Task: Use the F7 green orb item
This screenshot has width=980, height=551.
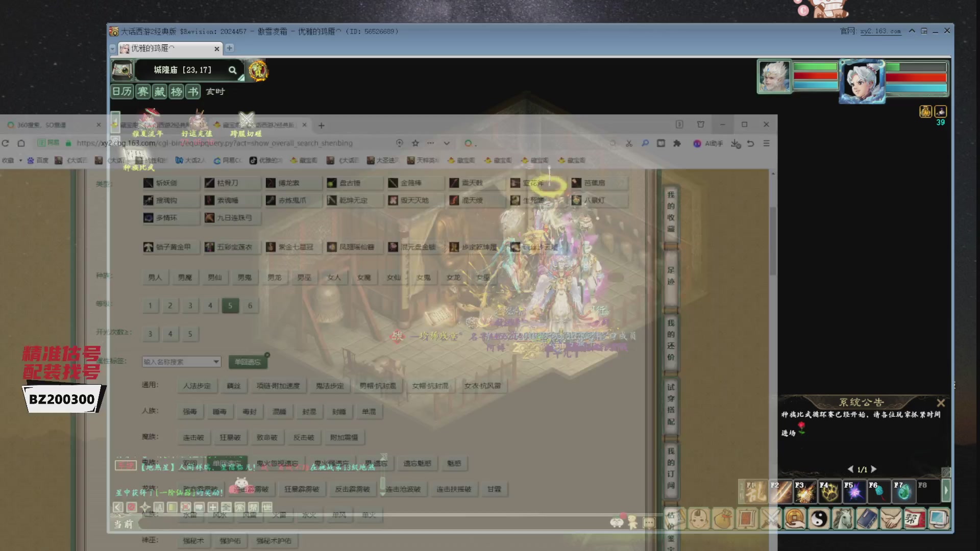Action: point(903,491)
